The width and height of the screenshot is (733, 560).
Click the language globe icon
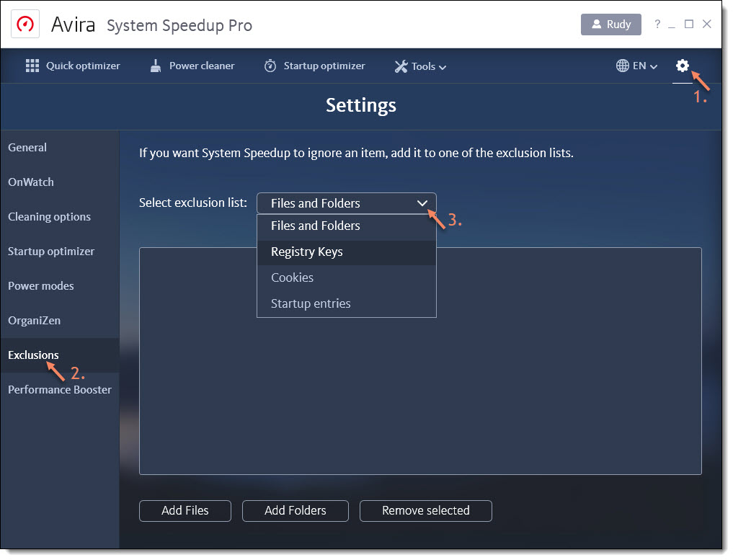pyautogui.click(x=622, y=66)
